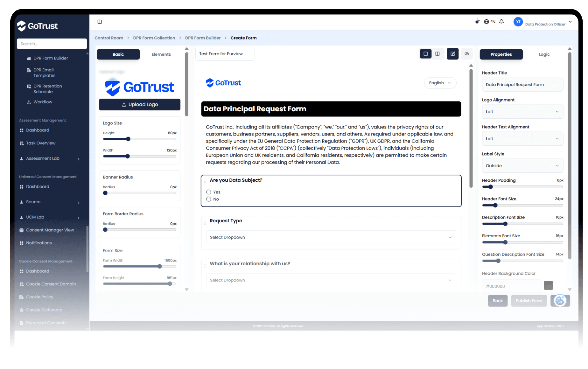Viewport: 588px width, 369px height.
Task: Click the globe language icon EN
Action: point(490,22)
